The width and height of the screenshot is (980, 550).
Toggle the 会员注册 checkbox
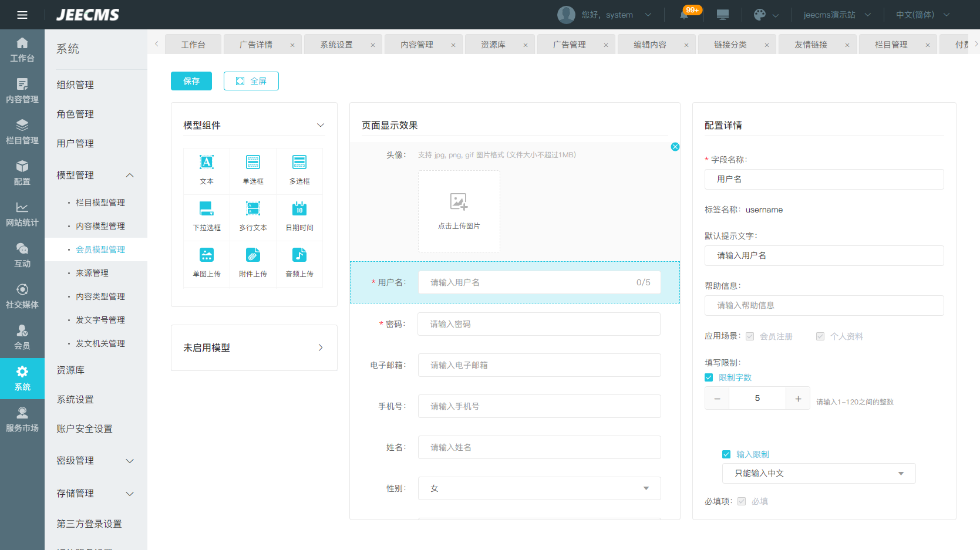[750, 336]
